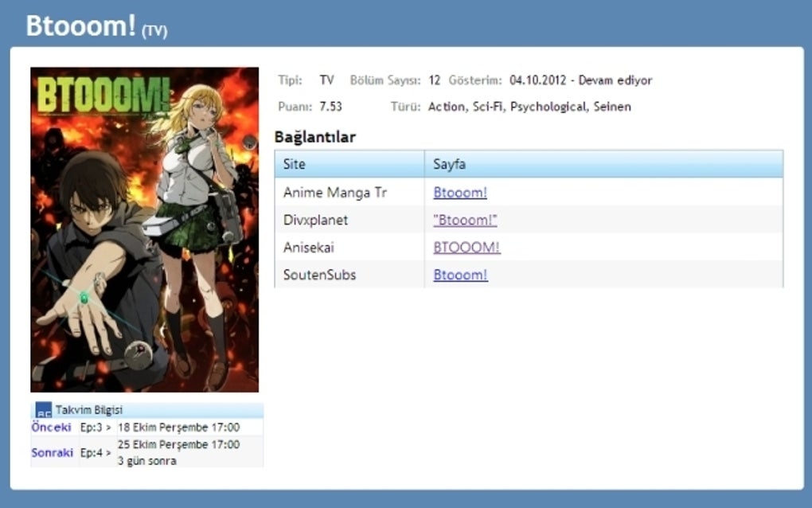Click the Türü label

[405, 107]
